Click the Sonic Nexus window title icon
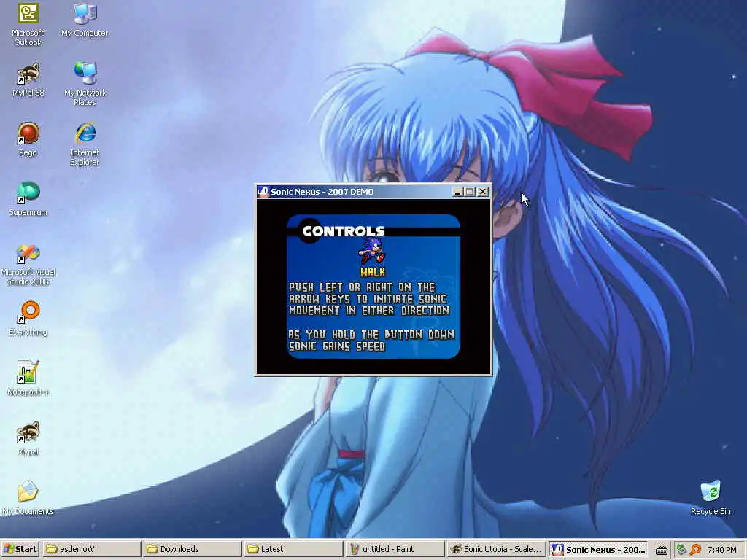The image size is (747, 560). (263, 192)
